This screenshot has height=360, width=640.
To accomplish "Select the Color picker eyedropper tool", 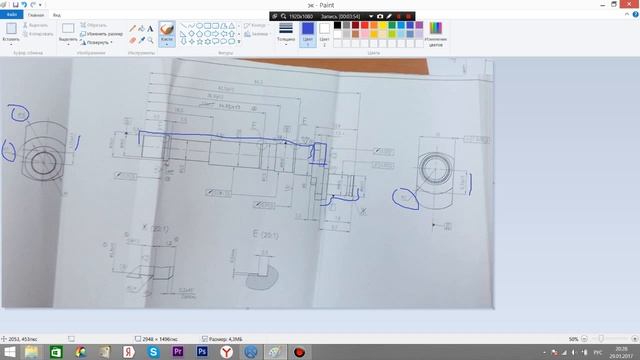I will 142,40.
